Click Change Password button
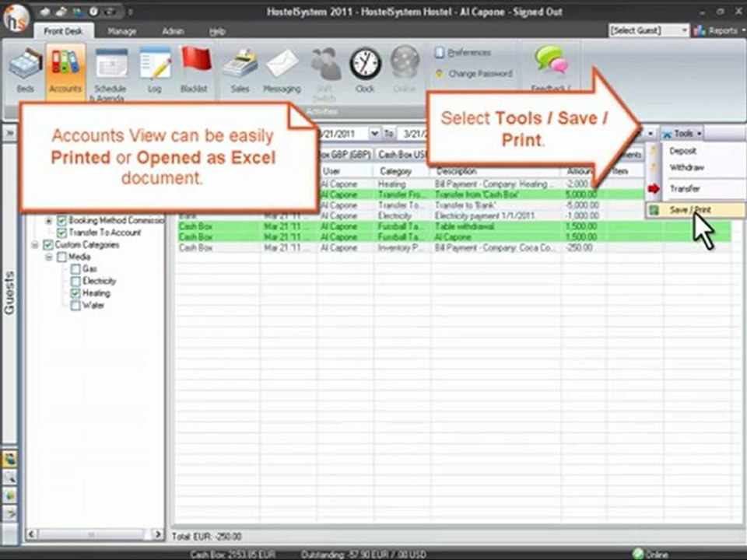 (x=474, y=74)
